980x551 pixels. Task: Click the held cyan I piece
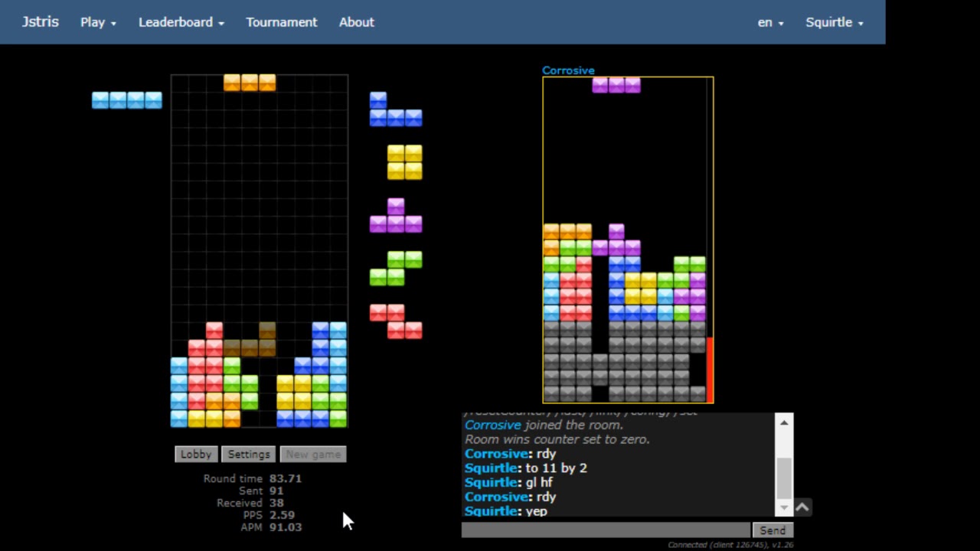(127, 100)
